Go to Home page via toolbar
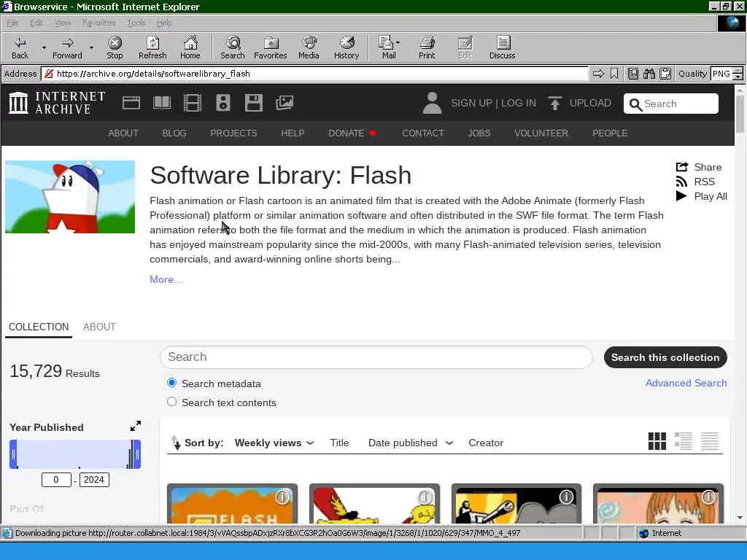 click(x=190, y=47)
